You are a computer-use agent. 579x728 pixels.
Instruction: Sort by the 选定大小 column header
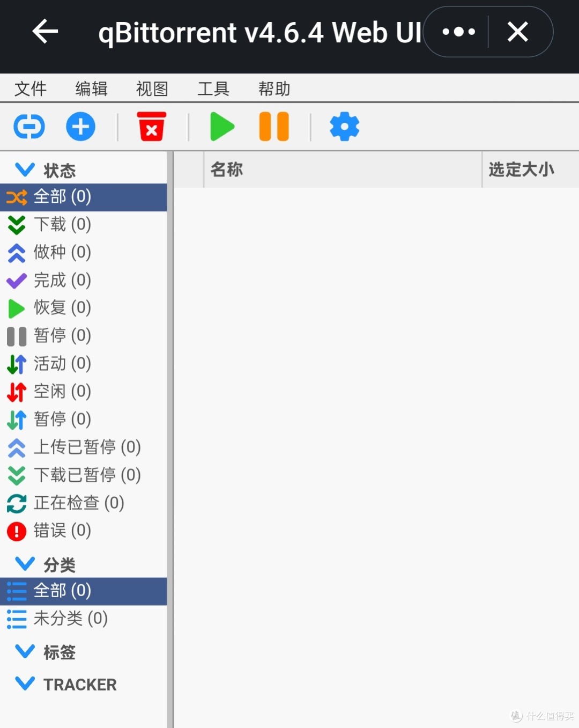click(x=531, y=170)
